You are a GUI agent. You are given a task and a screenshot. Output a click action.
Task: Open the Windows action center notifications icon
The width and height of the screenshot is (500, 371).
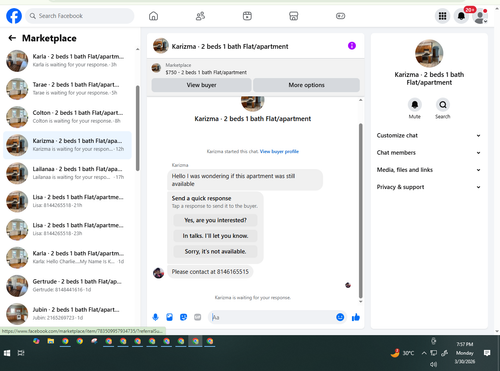point(487,353)
